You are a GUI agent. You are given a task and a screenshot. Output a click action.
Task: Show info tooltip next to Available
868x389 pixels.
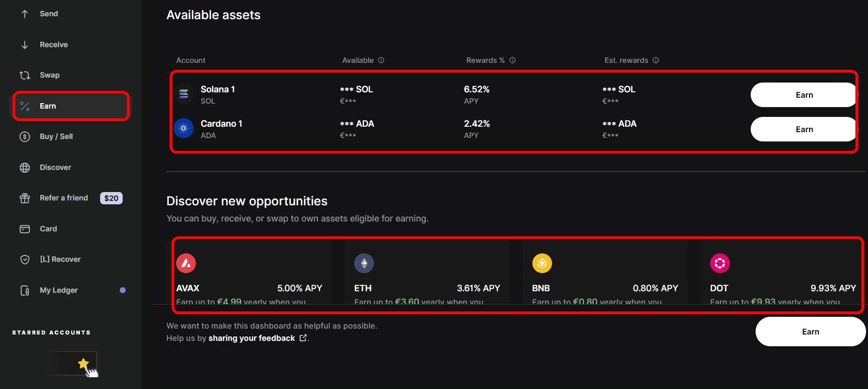[381, 60]
